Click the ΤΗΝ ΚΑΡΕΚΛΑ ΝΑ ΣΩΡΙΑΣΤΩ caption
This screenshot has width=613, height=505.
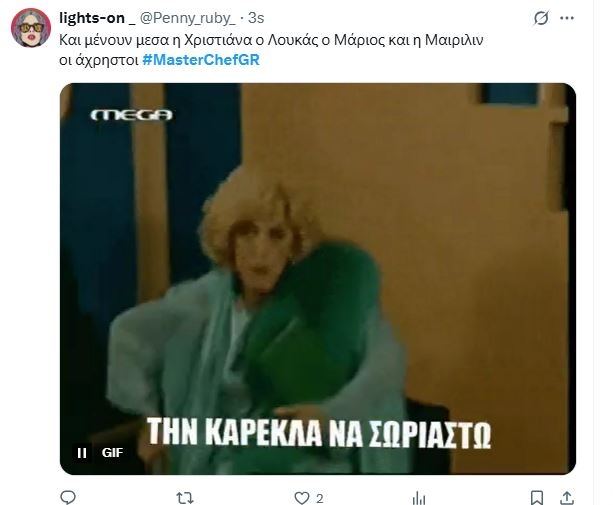pyautogui.click(x=319, y=433)
